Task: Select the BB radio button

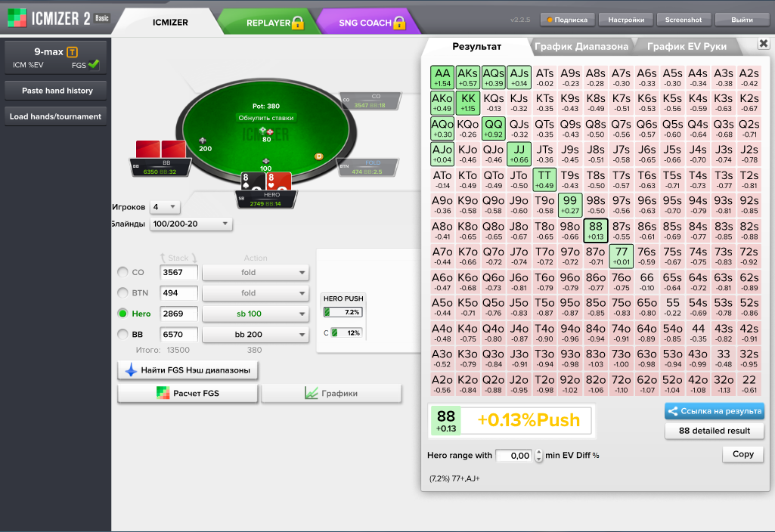Action: [122, 335]
